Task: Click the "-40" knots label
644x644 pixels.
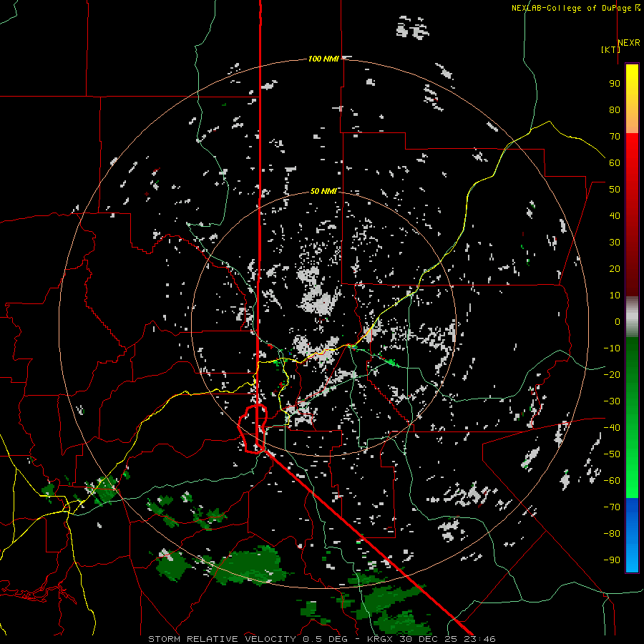Action: (612, 428)
